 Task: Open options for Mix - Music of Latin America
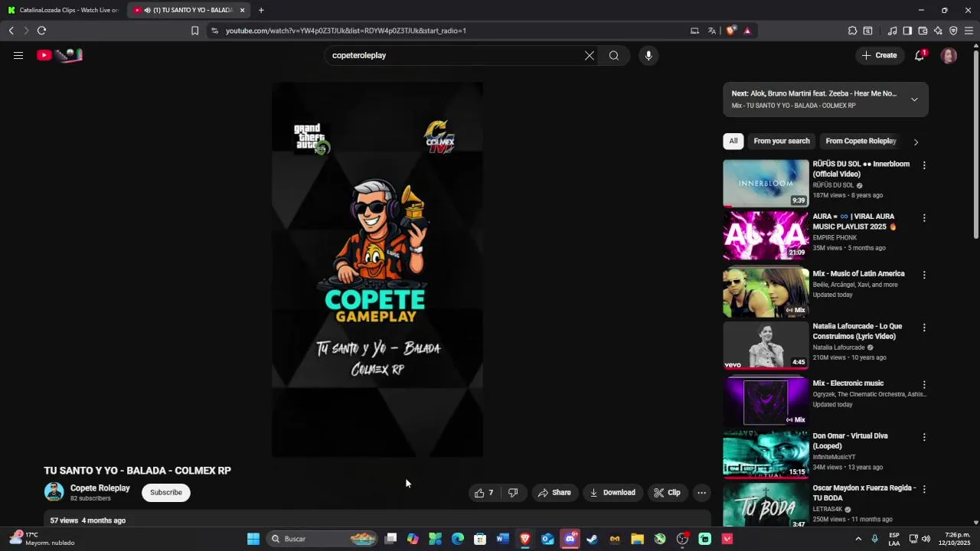pos(924,275)
